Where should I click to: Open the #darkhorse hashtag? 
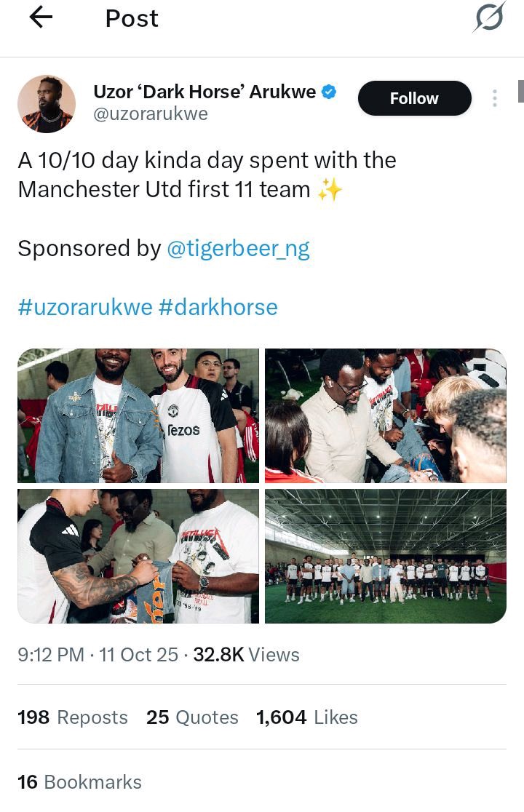[x=218, y=307]
